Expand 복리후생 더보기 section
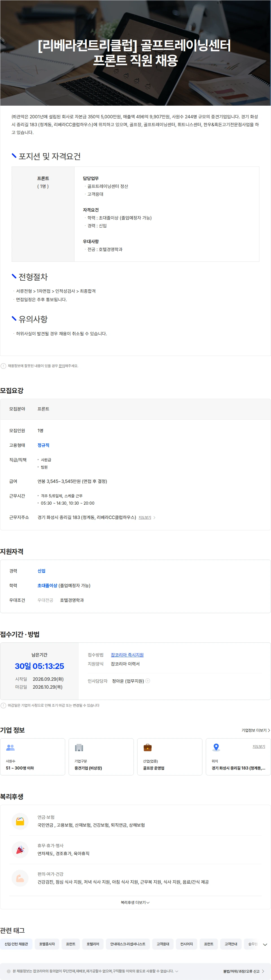This screenshot has height=980, width=271. coord(135,903)
